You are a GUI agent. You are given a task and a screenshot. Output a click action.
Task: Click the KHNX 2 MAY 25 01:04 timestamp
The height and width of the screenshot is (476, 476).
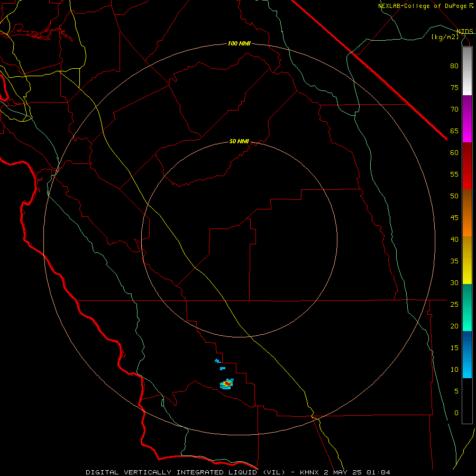click(345, 472)
